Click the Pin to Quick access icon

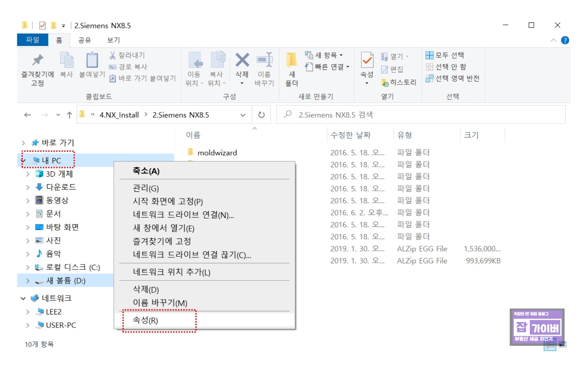[38, 60]
